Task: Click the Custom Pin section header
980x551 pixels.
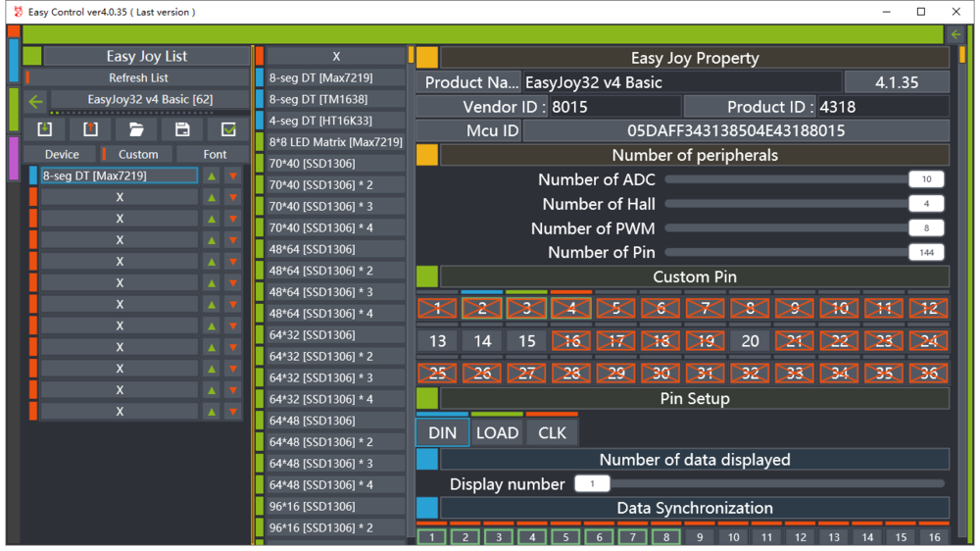Action: [x=695, y=276]
